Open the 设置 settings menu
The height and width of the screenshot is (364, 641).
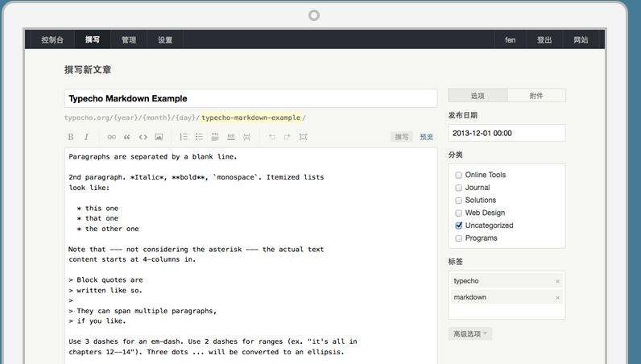pos(165,39)
